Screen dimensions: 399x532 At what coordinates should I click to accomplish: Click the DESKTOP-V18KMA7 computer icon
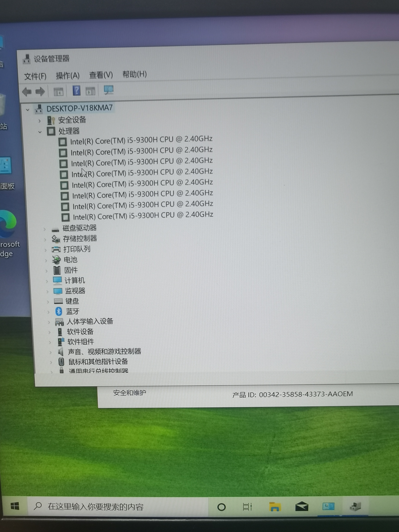tap(39, 109)
